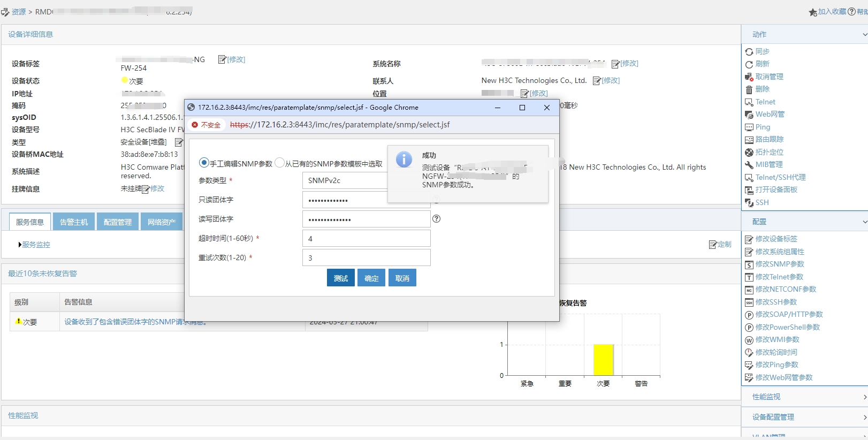Image resolution: width=868 pixels, height=440 pixels.
Task: Click the Telnet/SSH代理 icon
Action: (x=749, y=178)
